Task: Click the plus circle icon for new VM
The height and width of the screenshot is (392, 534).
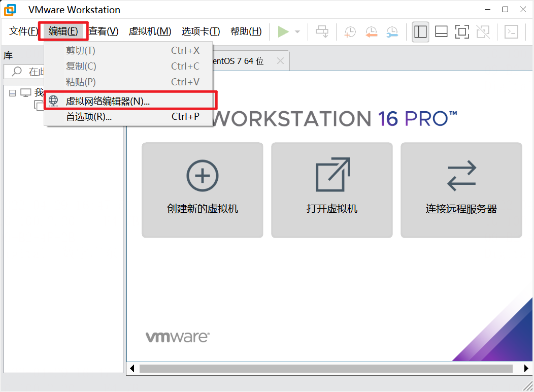Action: (x=203, y=176)
